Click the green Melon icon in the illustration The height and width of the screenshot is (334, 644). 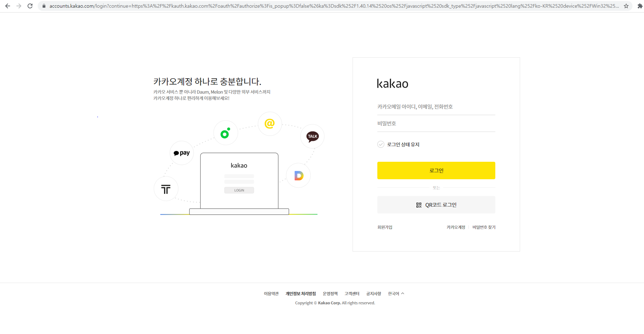point(225,133)
